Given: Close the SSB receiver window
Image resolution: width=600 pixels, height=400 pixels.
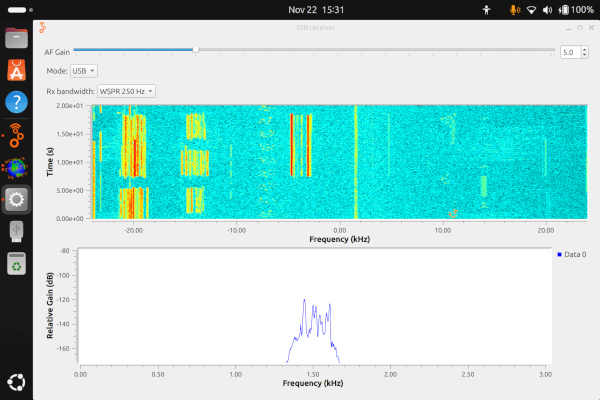Looking at the screenshot, I should pos(591,28).
